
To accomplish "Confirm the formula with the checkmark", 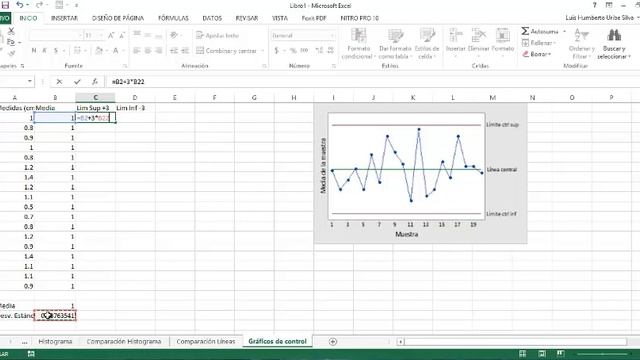I will 77,82.
